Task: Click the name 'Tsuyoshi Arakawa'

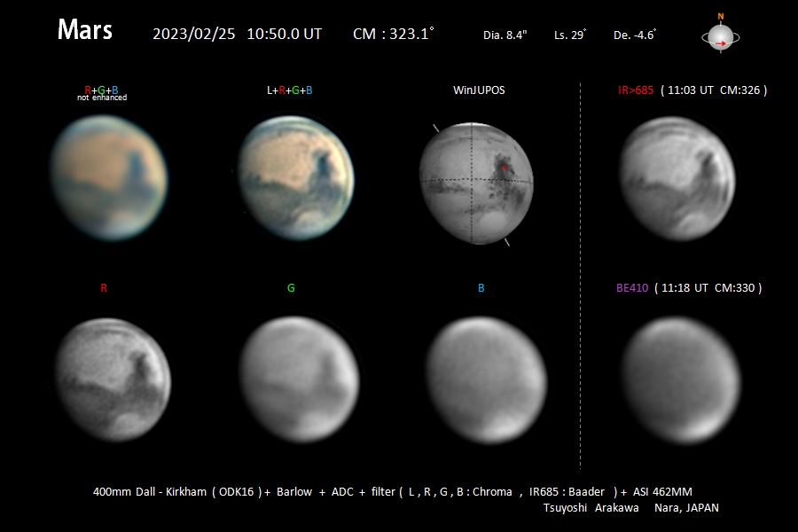Action: coord(591,507)
